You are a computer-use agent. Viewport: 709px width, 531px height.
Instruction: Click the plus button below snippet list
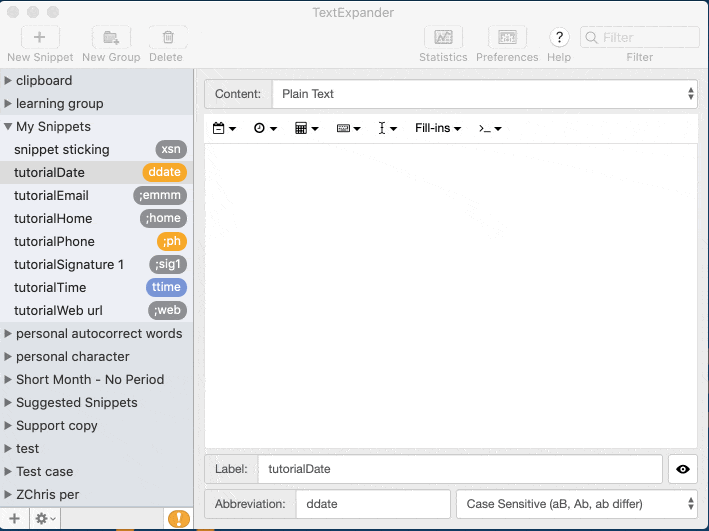click(14, 518)
